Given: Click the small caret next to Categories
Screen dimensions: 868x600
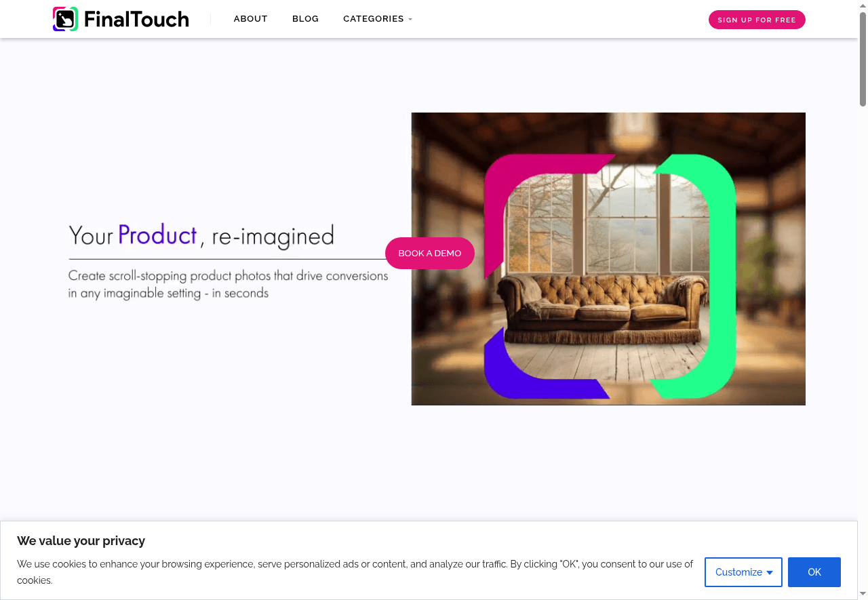Looking at the screenshot, I should coord(410,20).
